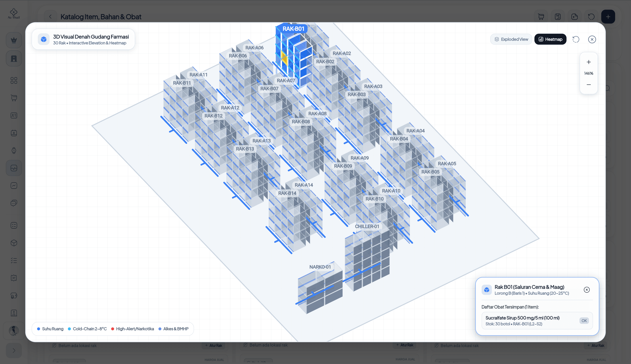This screenshot has width=631, height=364.
Task: Zoom in with the plus button
Action: (588, 62)
